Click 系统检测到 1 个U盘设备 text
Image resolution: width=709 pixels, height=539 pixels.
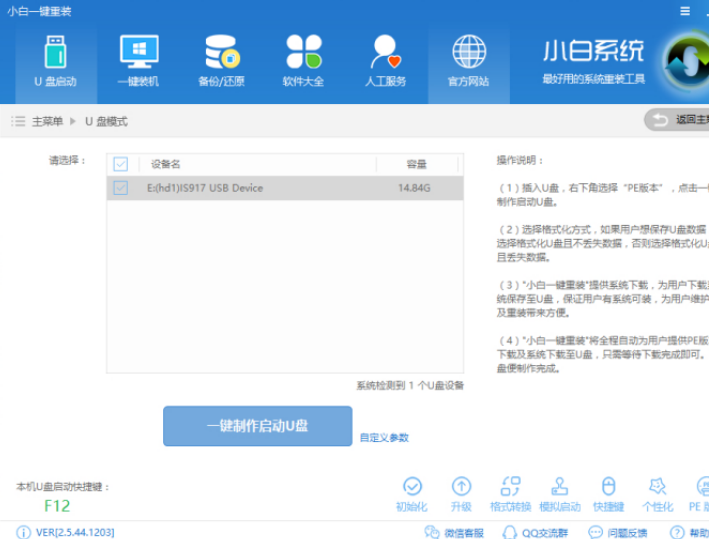(410, 385)
